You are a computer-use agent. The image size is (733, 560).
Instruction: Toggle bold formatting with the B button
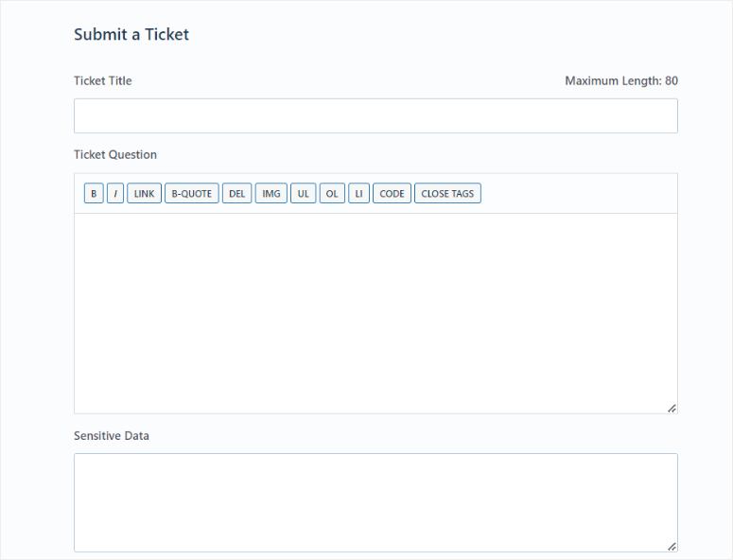[x=94, y=194]
